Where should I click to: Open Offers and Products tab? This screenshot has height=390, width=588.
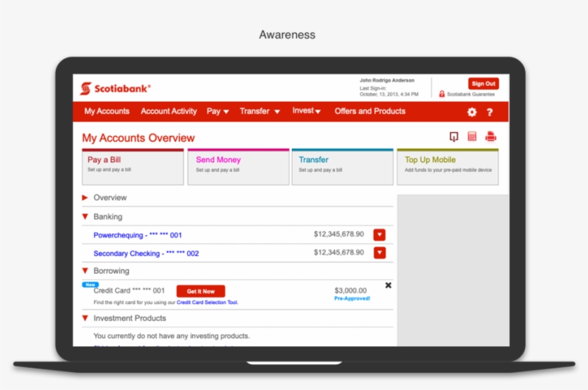click(370, 111)
